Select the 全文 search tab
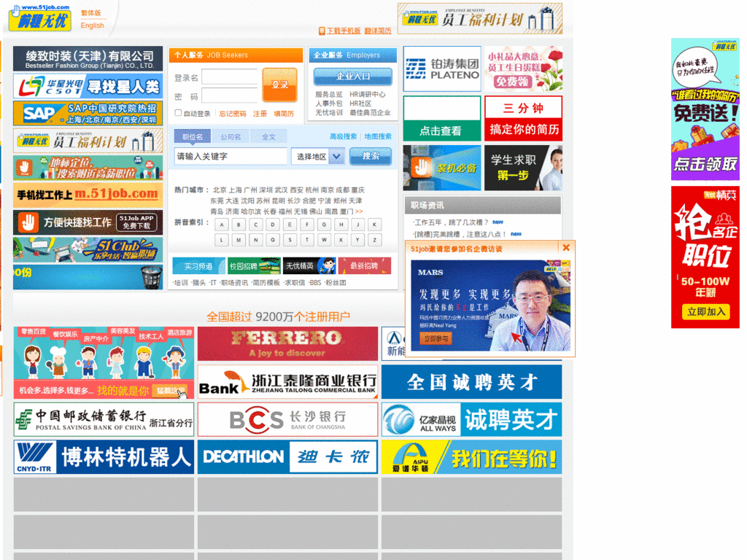 point(268,136)
